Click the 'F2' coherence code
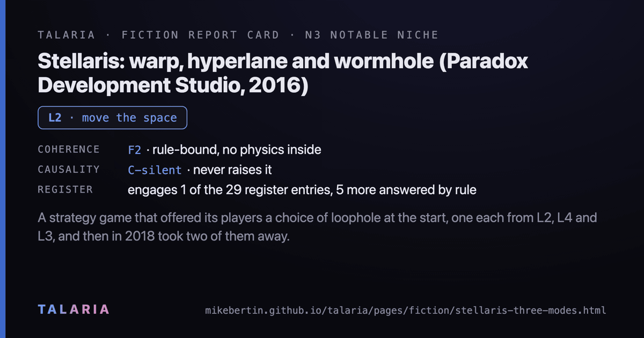 [134, 150]
